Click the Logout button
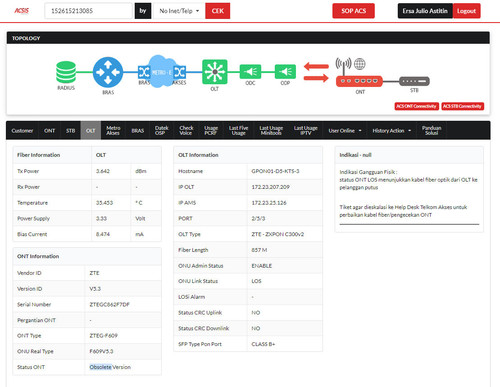 click(466, 11)
